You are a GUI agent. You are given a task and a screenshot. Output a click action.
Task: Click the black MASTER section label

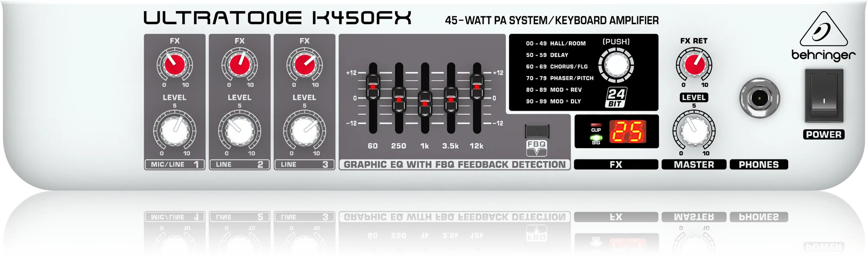coord(694,165)
